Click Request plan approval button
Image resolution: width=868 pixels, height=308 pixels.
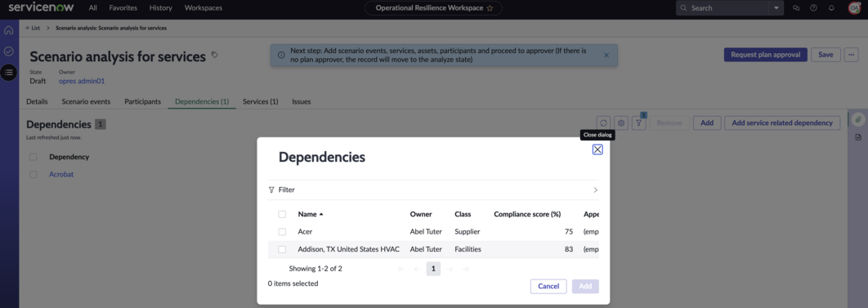pyautogui.click(x=766, y=55)
